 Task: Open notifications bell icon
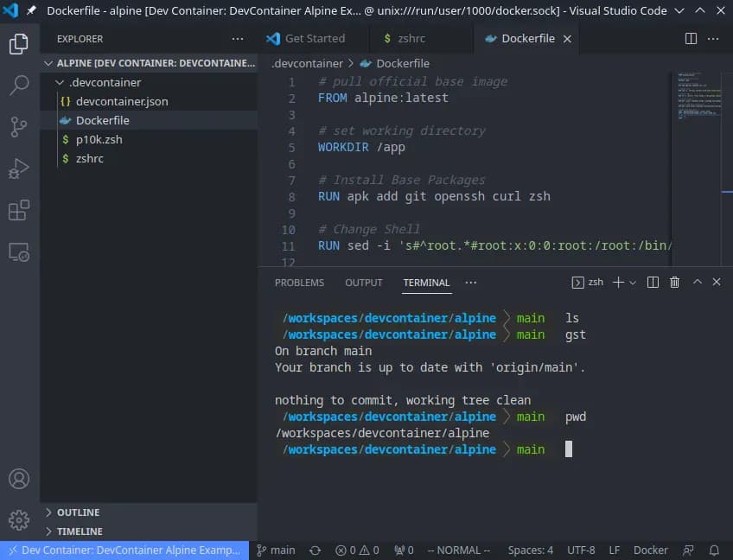714,550
